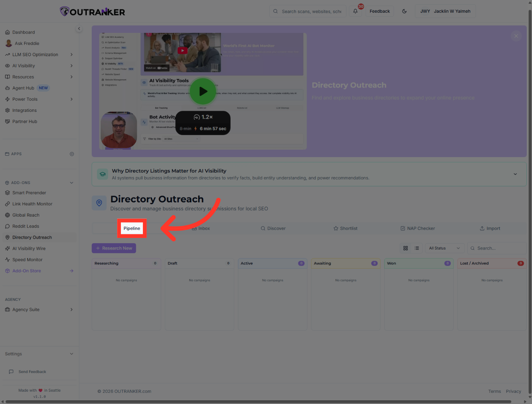The image size is (532, 404).
Task: Click the Researching column header
Action: click(x=126, y=263)
